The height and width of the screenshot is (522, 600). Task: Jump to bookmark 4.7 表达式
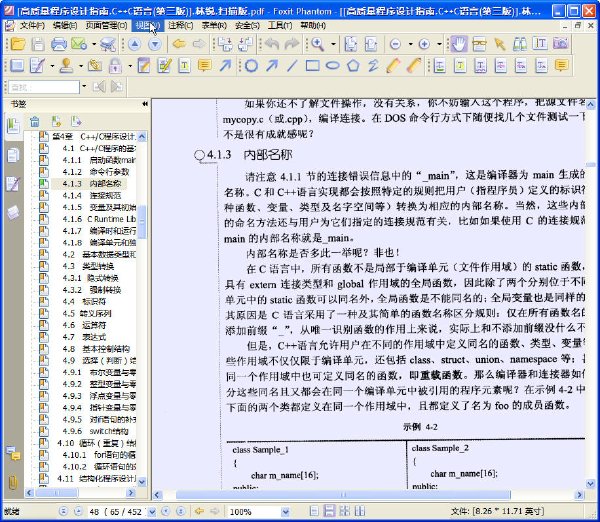(x=84, y=337)
